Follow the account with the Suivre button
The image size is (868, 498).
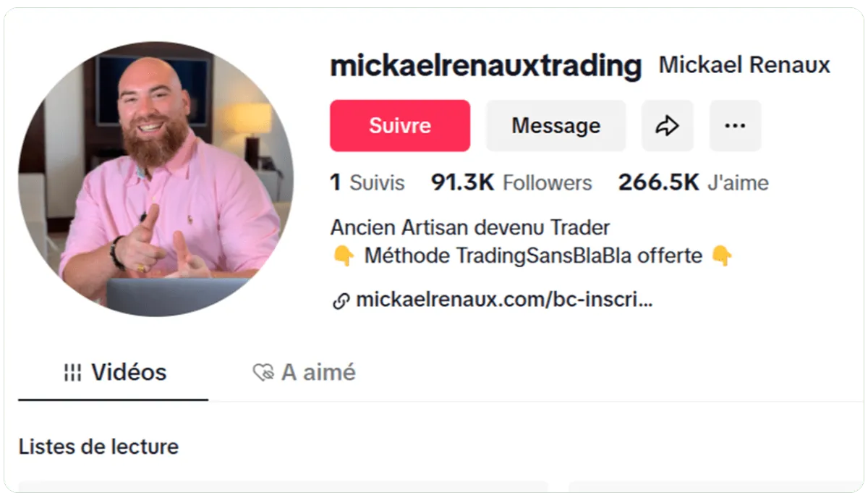[400, 126]
